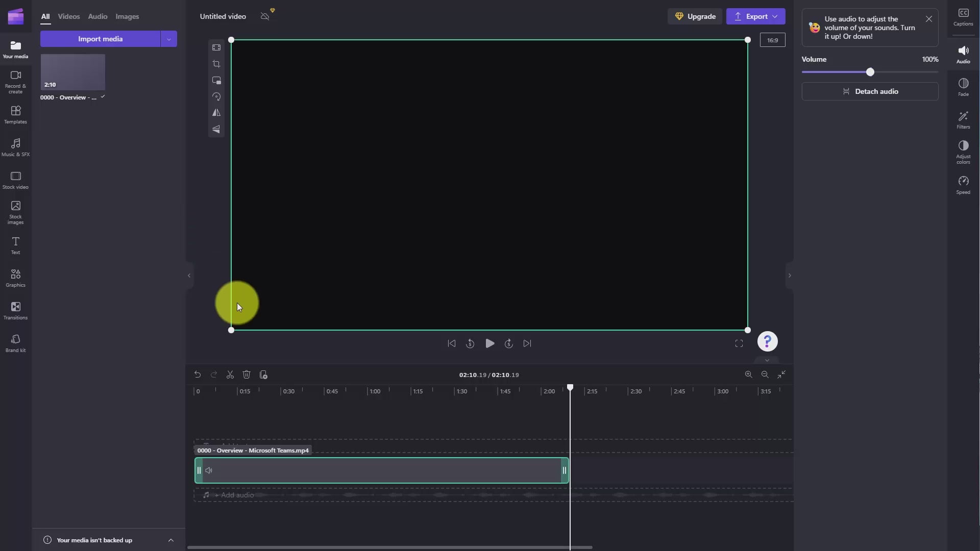Screen dimensions: 980x551
Task: Open Transitions in the left sidebar
Action: [x=15, y=310]
